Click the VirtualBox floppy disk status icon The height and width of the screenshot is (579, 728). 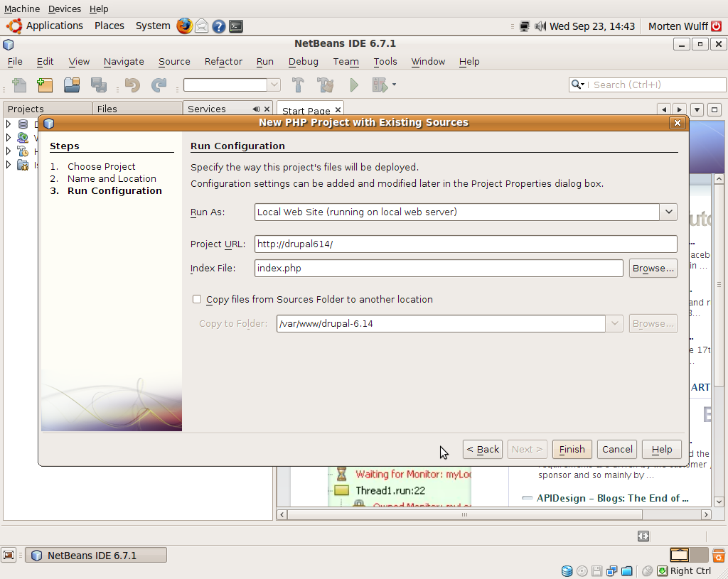tap(597, 571)
